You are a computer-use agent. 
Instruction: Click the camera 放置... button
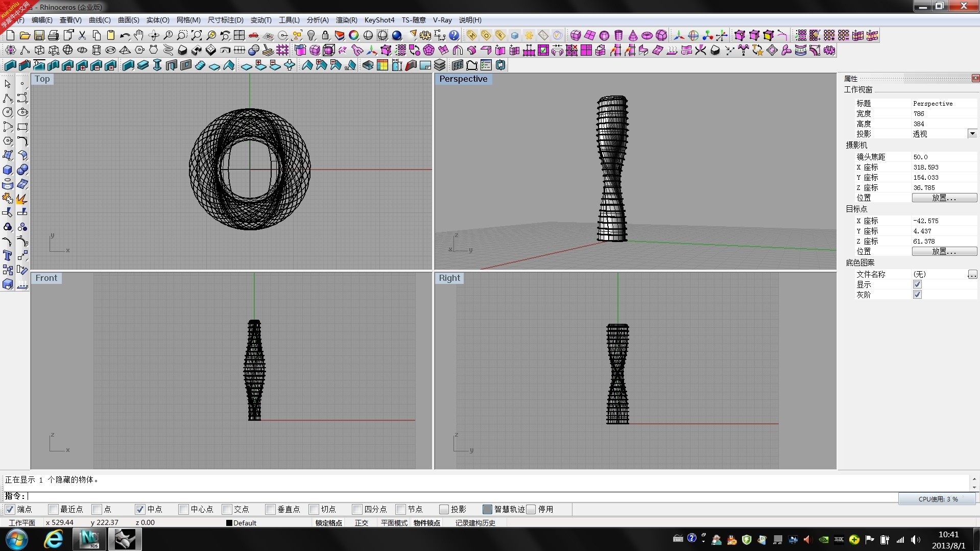[944, 198]
